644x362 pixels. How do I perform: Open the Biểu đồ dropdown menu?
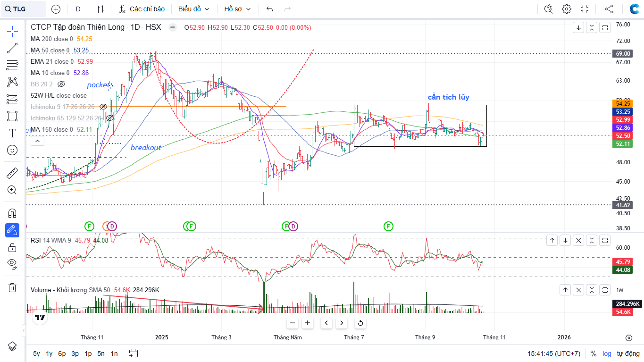193,9
